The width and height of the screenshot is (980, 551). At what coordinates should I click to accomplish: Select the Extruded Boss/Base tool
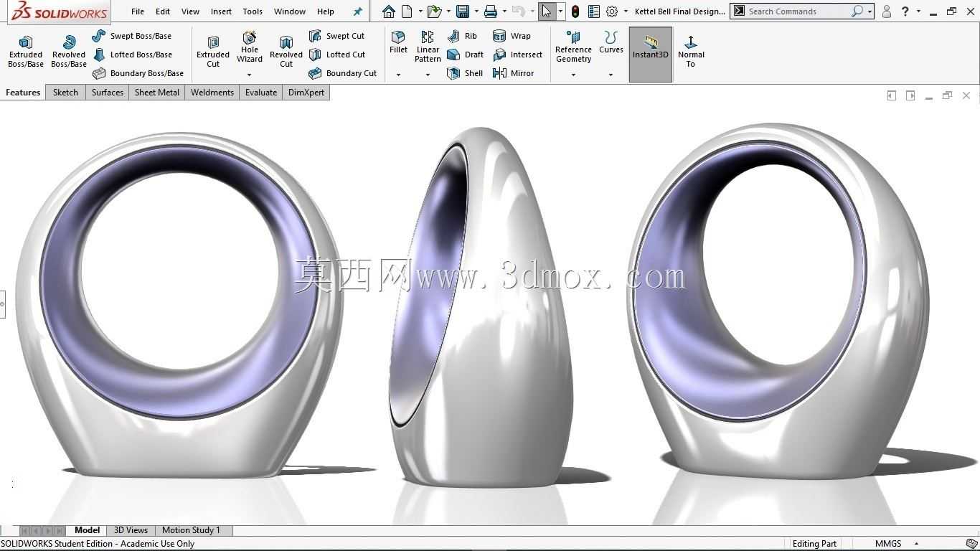(x=26, y=52)
